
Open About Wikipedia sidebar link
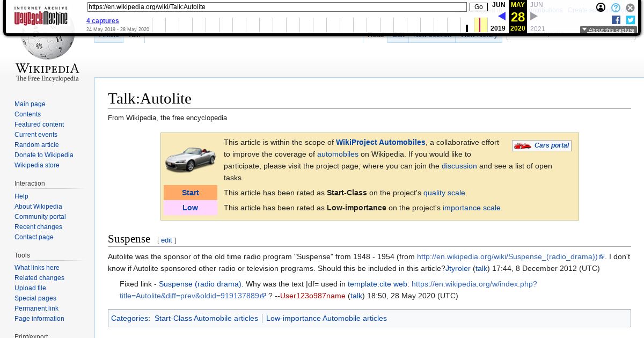38,207
